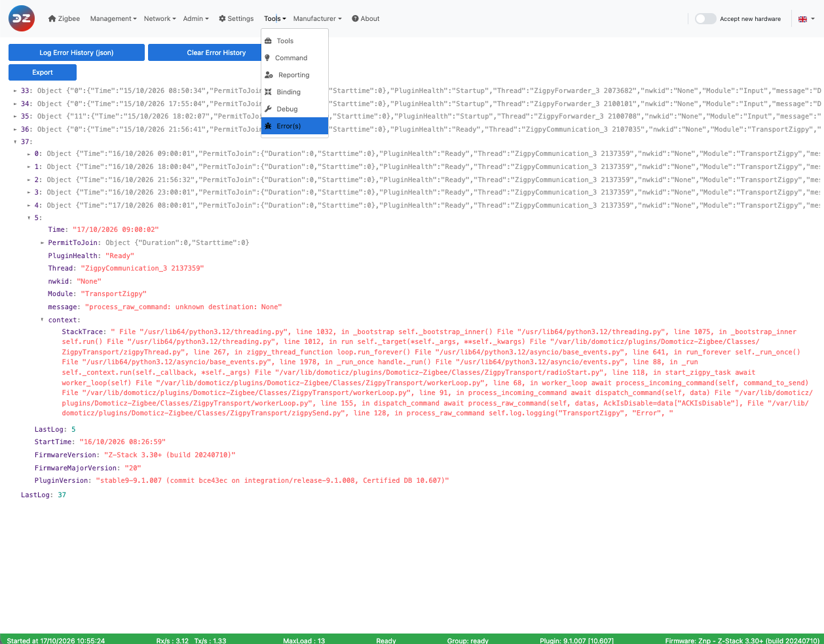Open the Admin dropdown menu
This screenshot has width=824, height=644.
tap(196, 18)
